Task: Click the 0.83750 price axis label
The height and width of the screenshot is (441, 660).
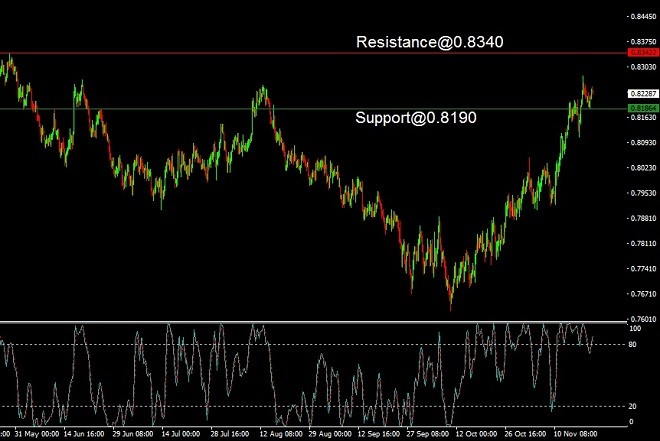Action: 643,42
